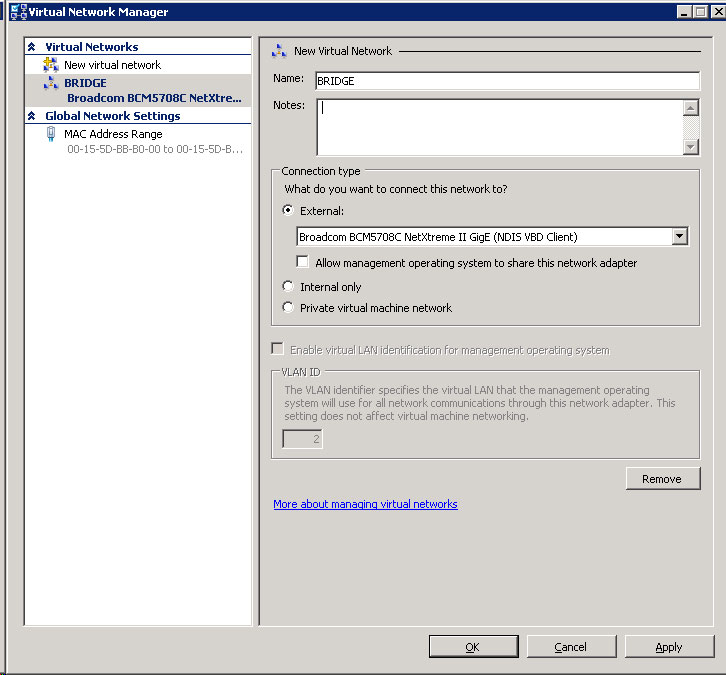This screenshot has height=675, width=726.
Task: Select MAC Address Range setting
Action: pos(113,134)
